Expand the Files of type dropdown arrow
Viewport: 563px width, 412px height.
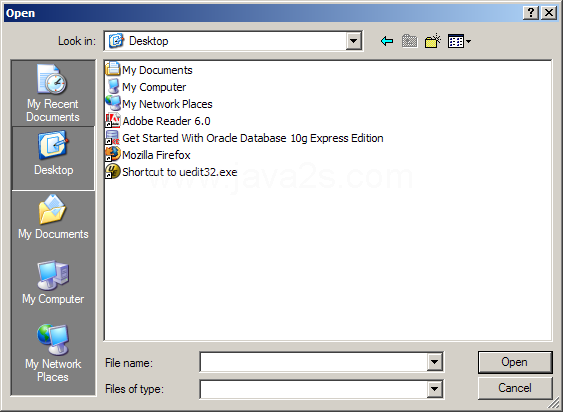pyautogui.click(x=434, y=389)
